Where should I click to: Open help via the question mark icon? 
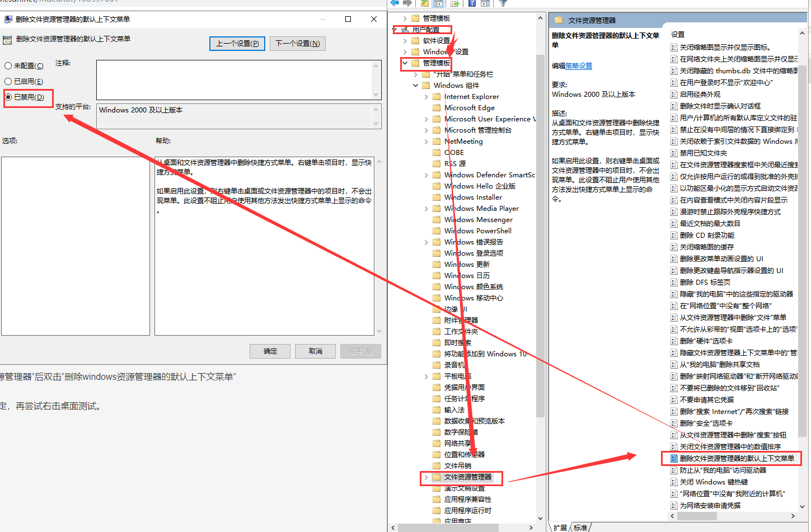pos(472,3)
